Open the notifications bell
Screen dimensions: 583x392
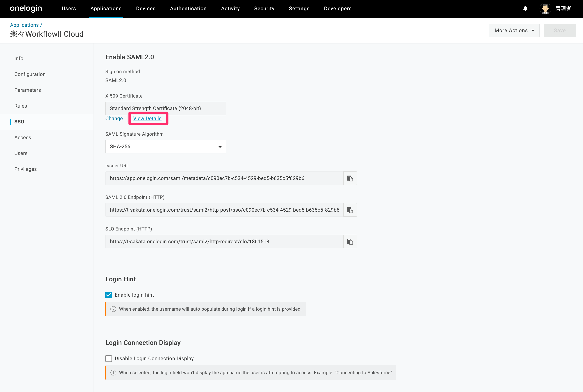pos(525,8)
